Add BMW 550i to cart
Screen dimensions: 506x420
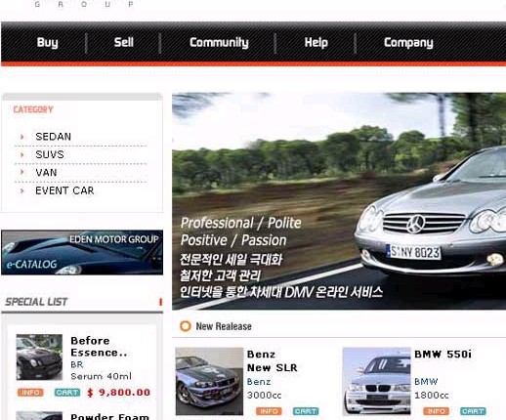473,411
